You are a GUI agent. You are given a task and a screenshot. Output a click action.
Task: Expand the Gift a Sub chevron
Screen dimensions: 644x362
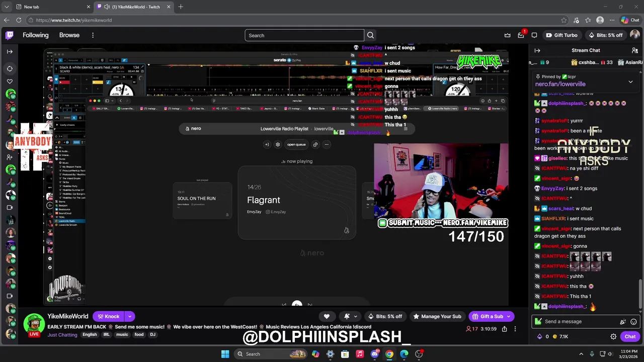coord(509,316)
